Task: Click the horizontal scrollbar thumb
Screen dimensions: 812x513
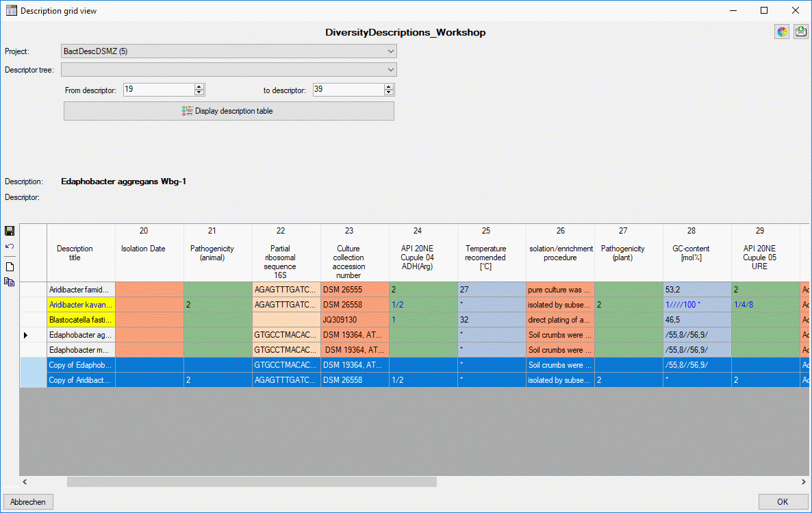Action: pos(252,482)
